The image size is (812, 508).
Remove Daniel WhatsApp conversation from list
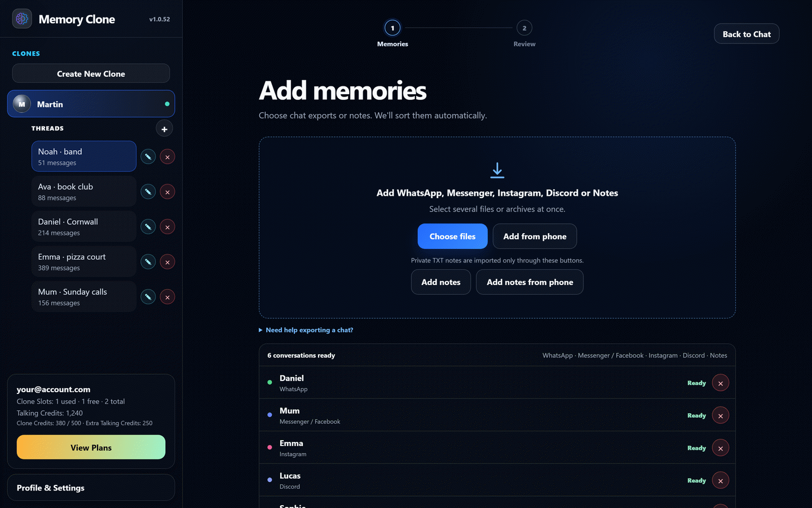721,383
